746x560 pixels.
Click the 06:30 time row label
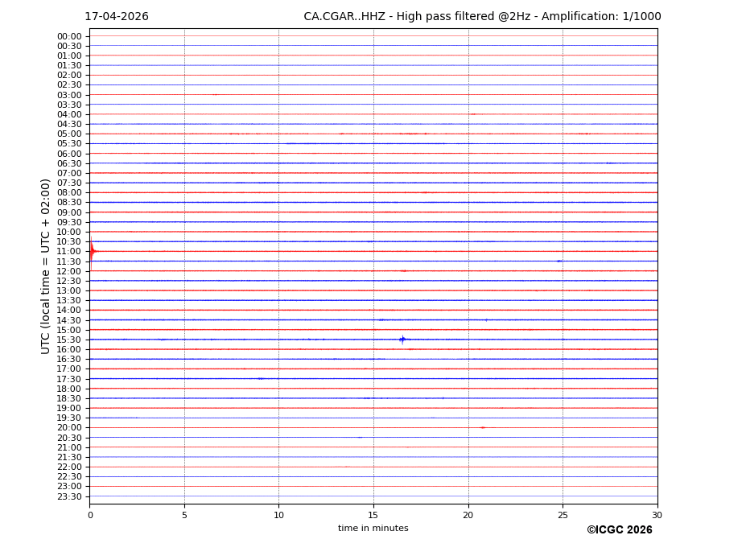(68, 163)
